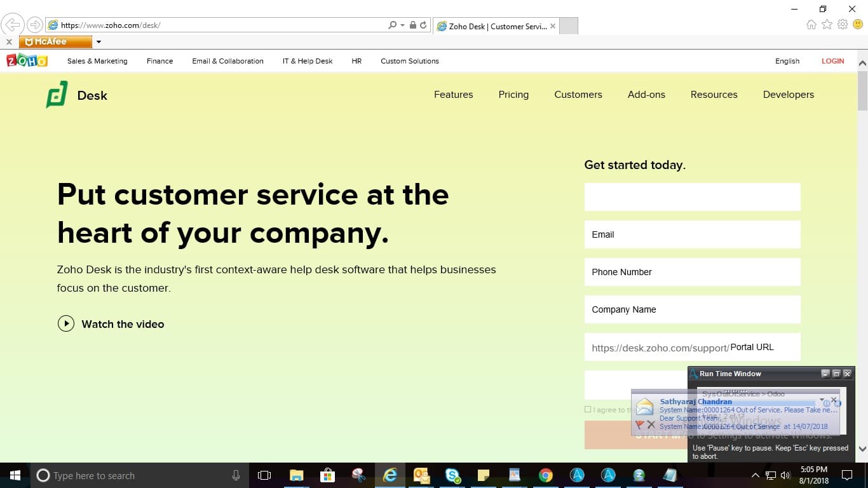868x488 pixels.
Task: Open the Resources link
Action: click(x=714, y=95)
